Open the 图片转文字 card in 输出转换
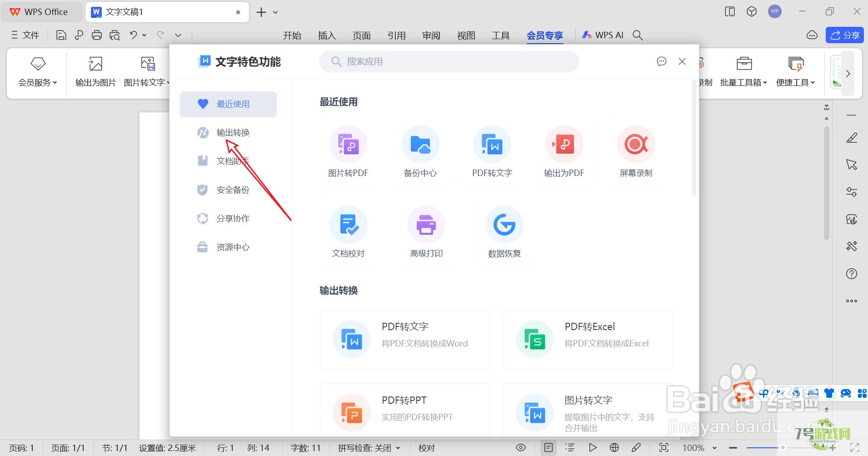This screenshot has height=456, width=868. click(x=588, y=410)
